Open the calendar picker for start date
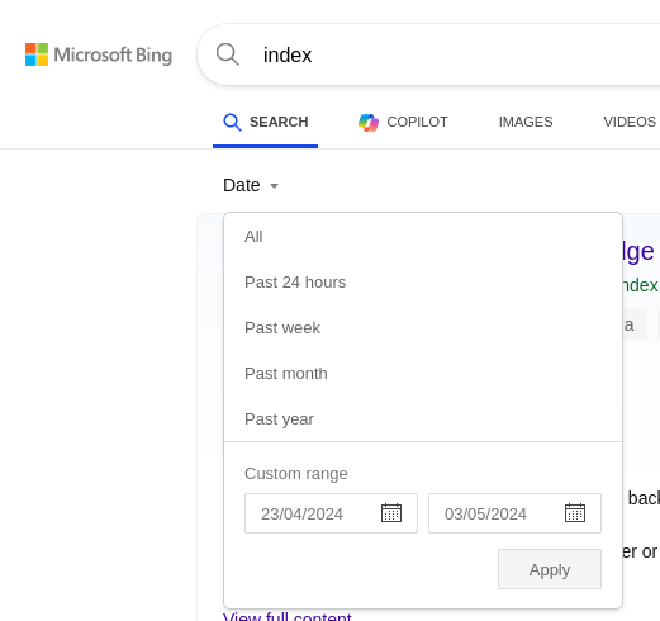 391,513
